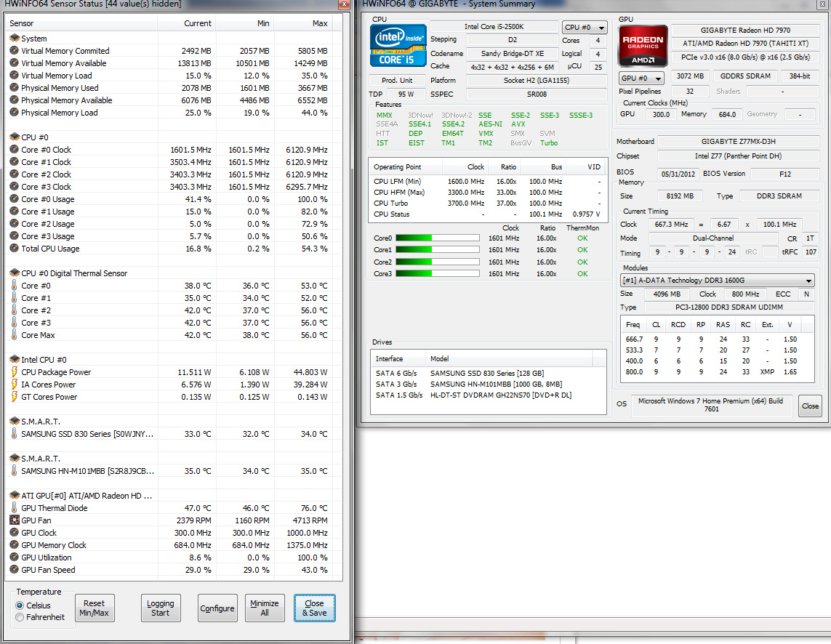
Task: Click the Virtual Memory Commited sensor icon
Action: coord(15,50)
